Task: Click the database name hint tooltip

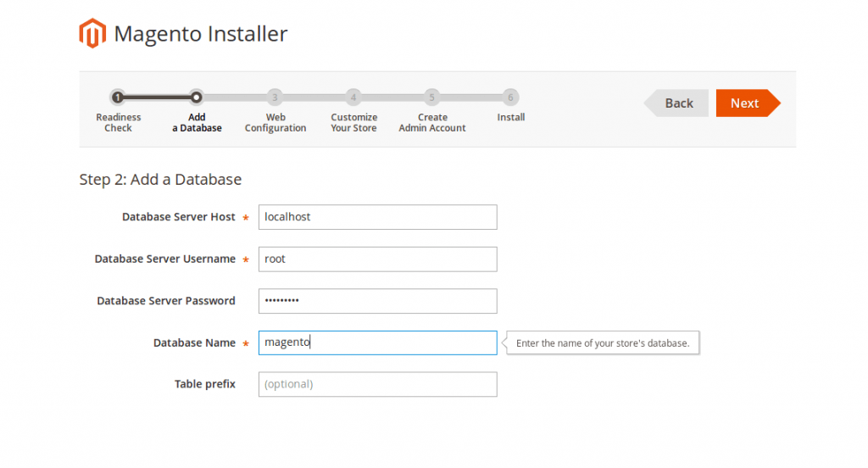Action: [603, 343]
